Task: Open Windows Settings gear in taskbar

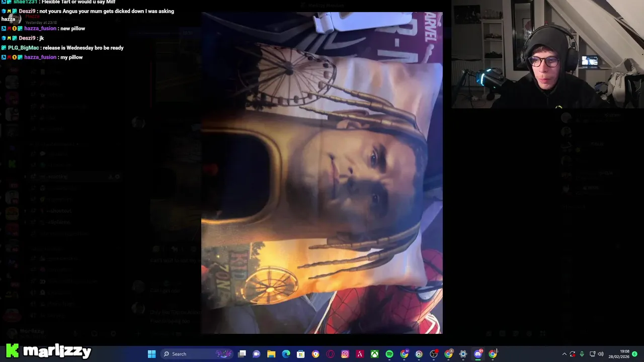Action: (463, 354)
